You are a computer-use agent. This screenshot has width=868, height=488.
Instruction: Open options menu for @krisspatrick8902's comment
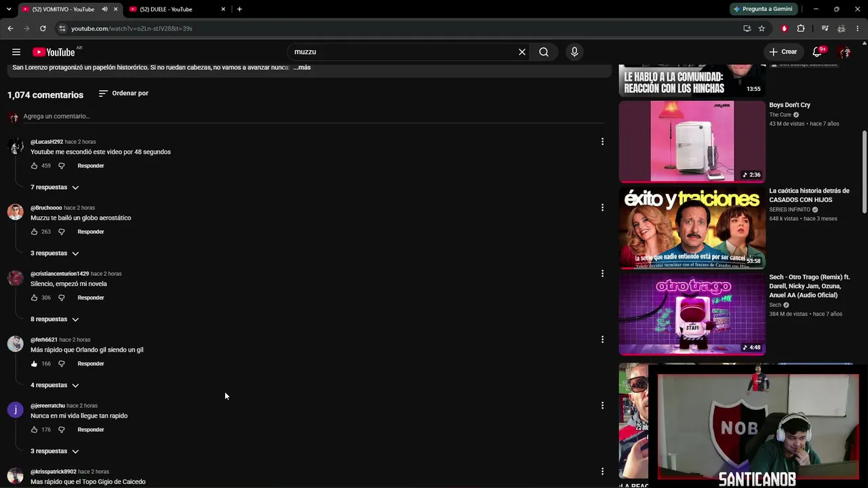[x=602, y=471]
